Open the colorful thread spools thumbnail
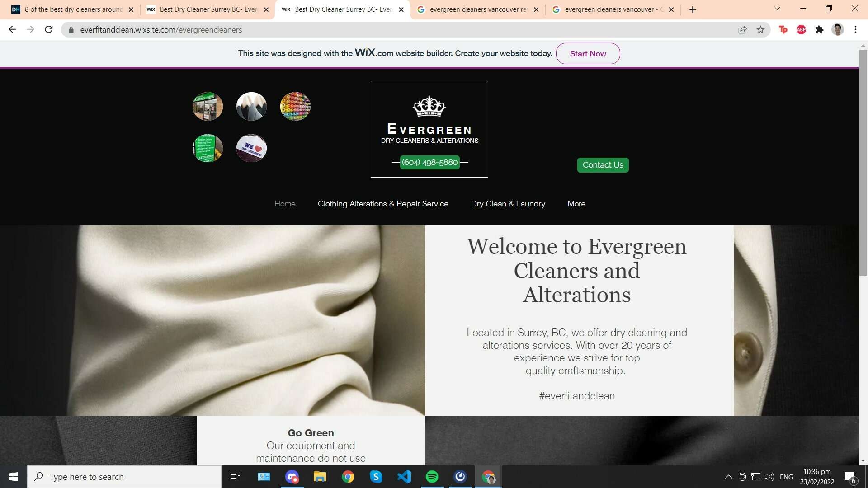This screenshot has width=868, height=488. (295, 107)
